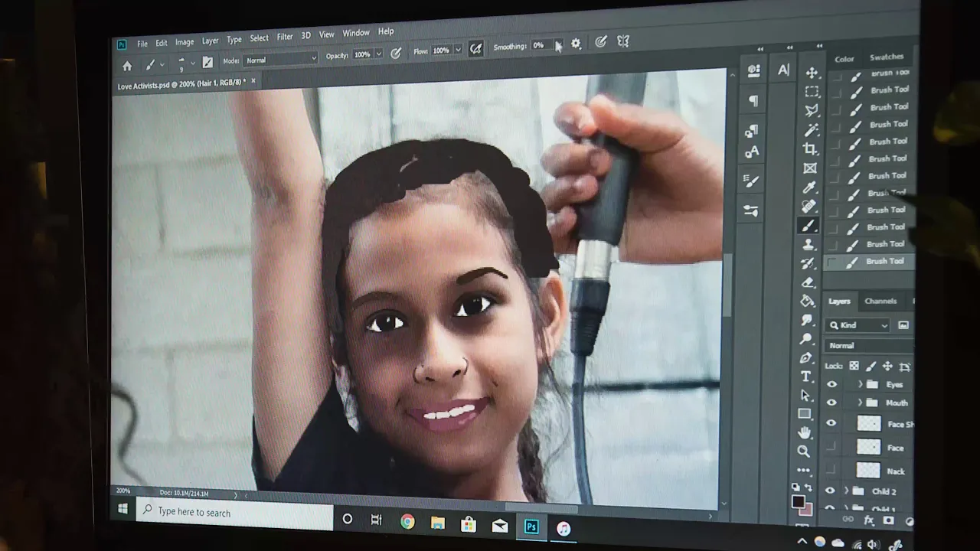
Task: Click the foreground color swatch
Action: tap(798, 502)
